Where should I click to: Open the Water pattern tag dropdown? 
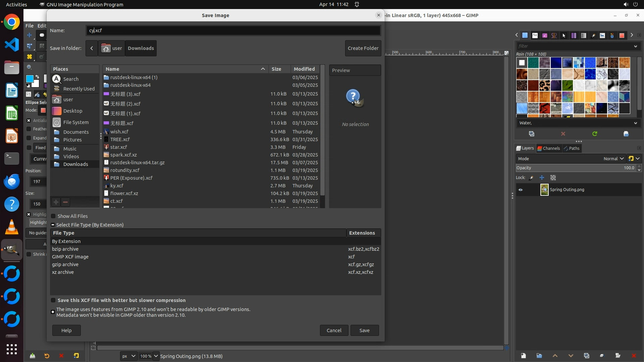pyautogui.click(x=635, y=123)
